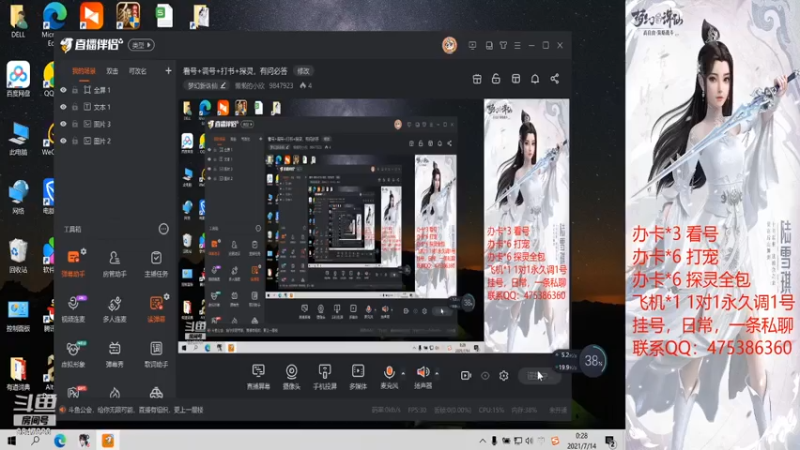The width and height of the screenshot is (800, 450).
Task: Select the 全屏 1 source row
Action: (x=115, y=90)
